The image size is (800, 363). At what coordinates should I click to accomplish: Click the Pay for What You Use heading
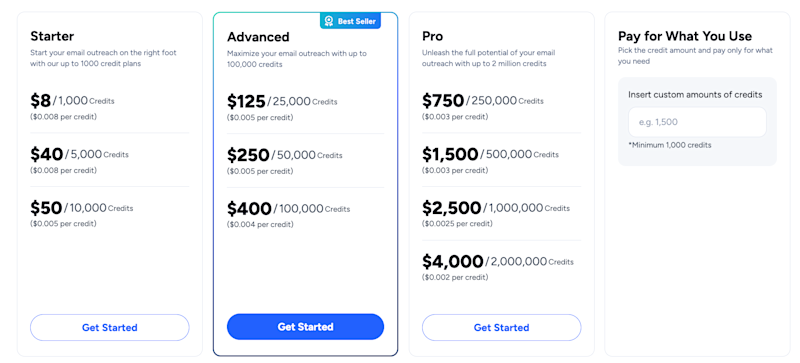685,36
